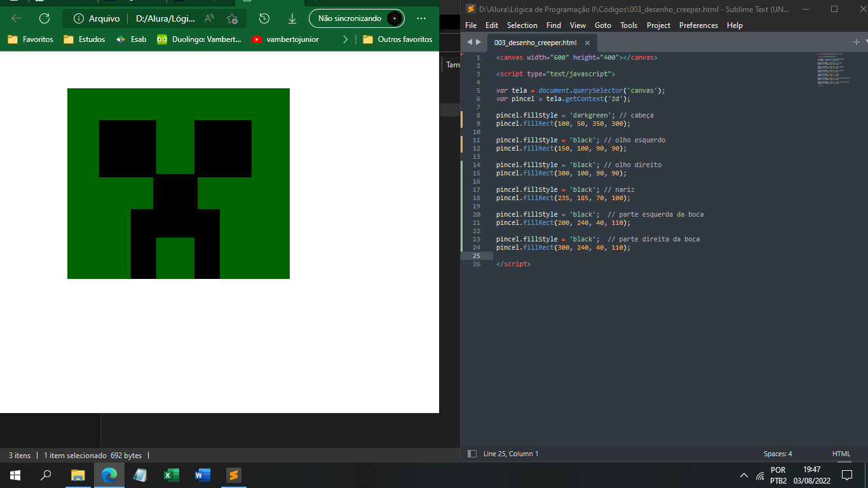The image size is (868, 488).
Task: Open Sublime Text Tools menu
Action: pyautogui.click(x=629, y=25)
